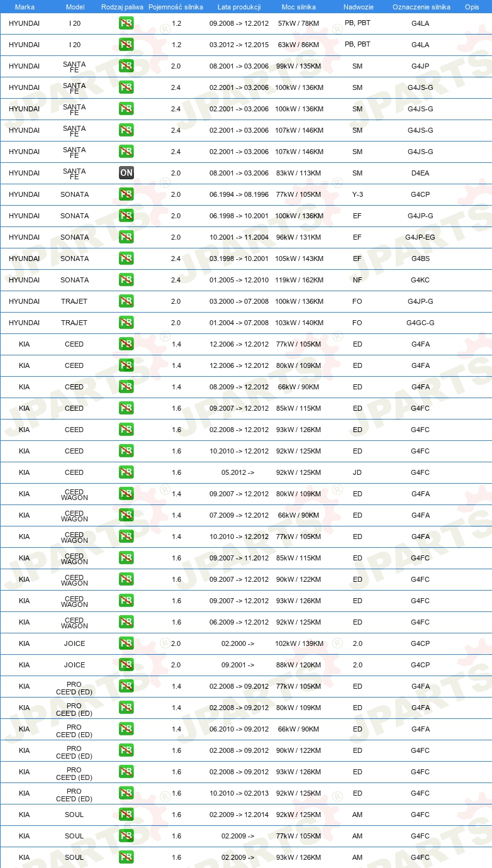Screen dimensions: 492x868
Task: Click production date 02.2000 ->
Action: (238, 643)
